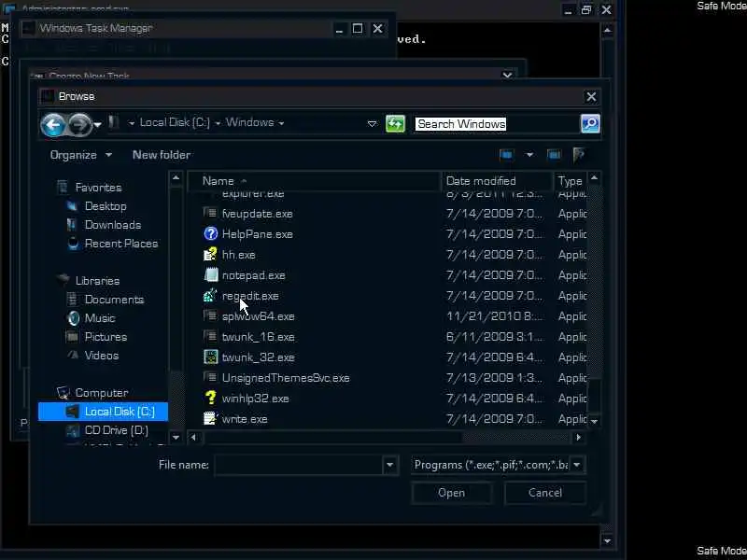Click the notepad.exe file name
Screen dimensions: 747x560
[253, 275]
